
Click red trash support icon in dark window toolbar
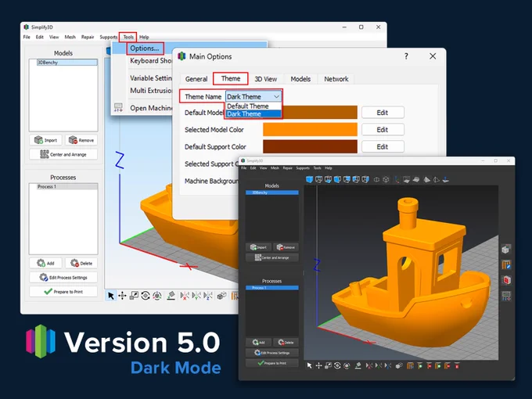(x=457, y=365)
